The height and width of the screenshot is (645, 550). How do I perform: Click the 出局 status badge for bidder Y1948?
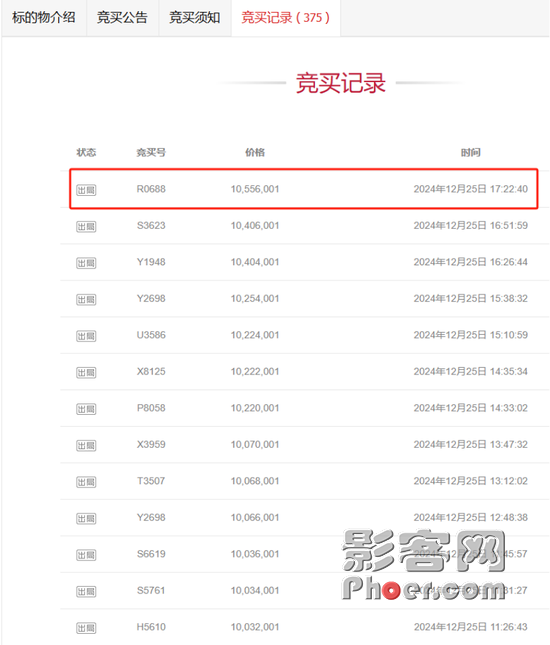(86, 263)
